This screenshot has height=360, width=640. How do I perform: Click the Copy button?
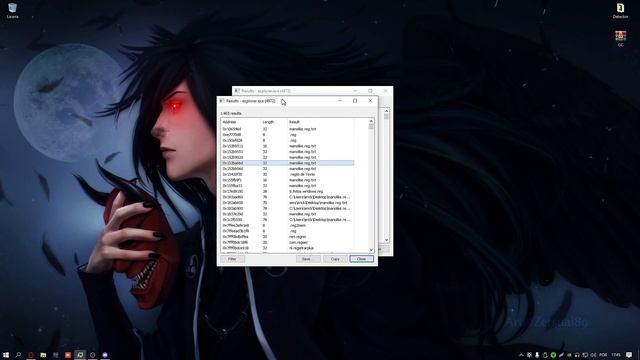click(335, 259)
